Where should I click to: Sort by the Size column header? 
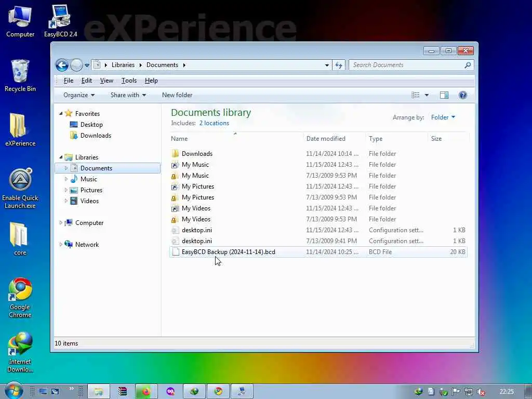point(448,138)
